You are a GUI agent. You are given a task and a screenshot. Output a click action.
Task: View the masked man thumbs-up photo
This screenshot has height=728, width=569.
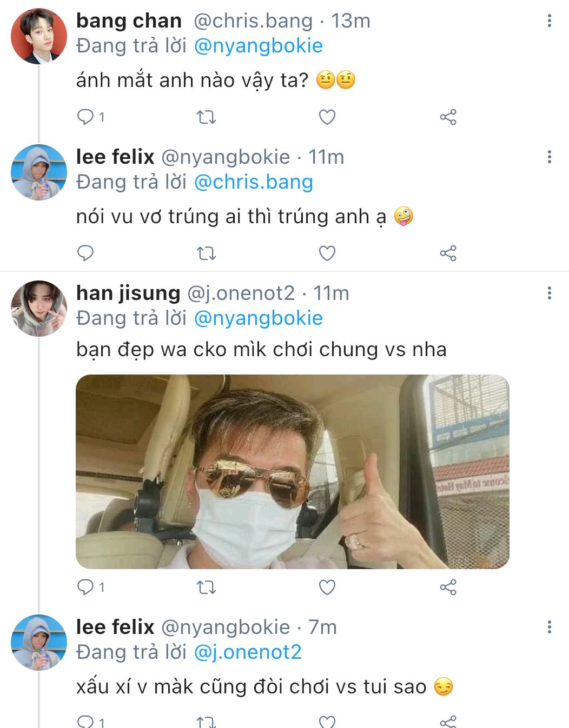click(x=293, y=472)
